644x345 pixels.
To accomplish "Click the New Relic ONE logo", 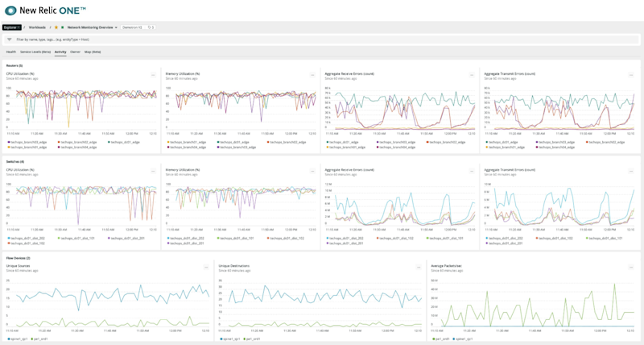I will tap(45, 10).
